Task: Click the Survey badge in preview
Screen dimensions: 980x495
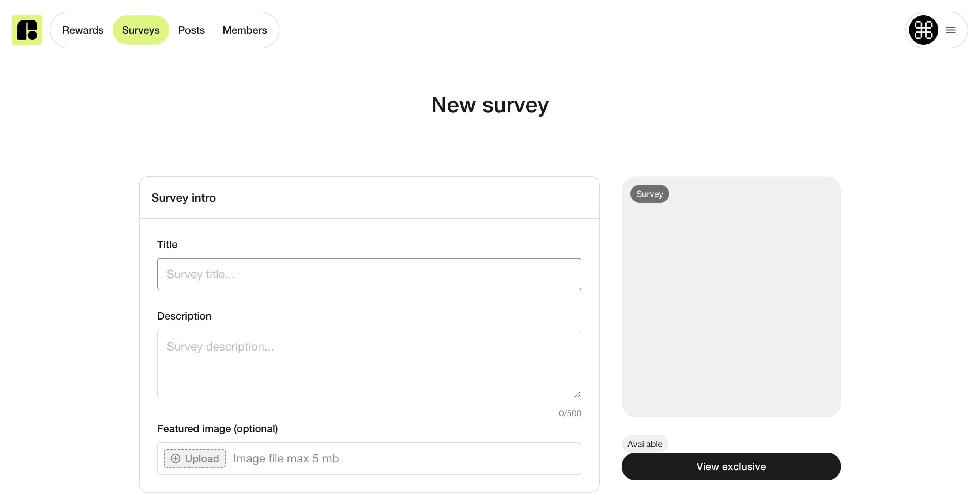Action: (649, 194)
